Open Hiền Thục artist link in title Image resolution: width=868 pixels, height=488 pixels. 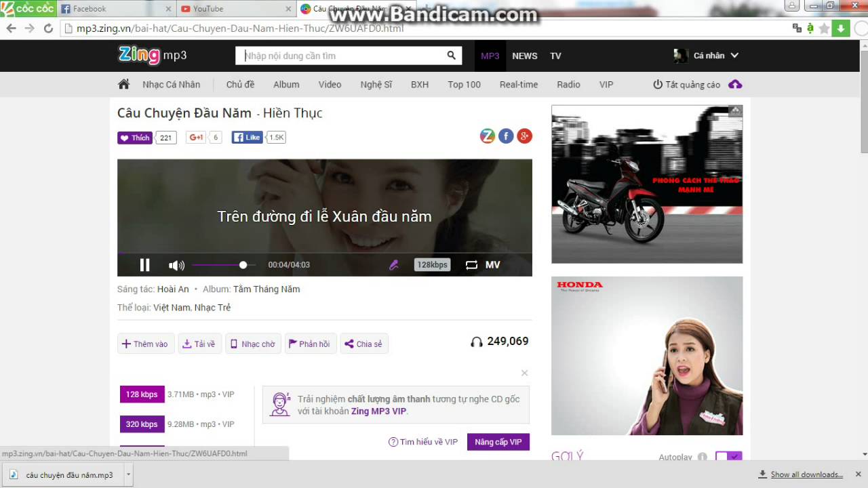[x=293, y=113]
